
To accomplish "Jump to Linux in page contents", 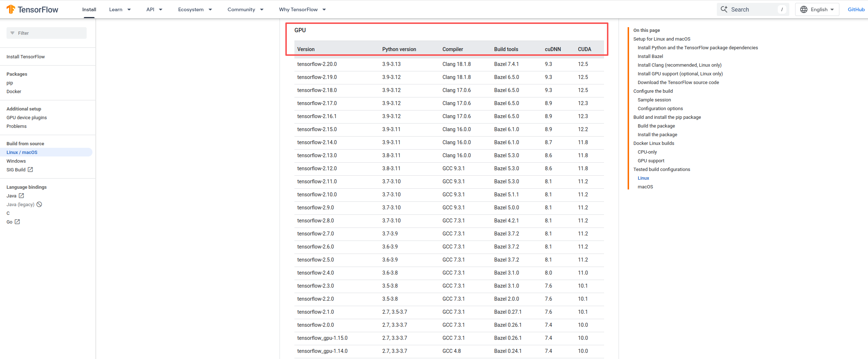I will click(x=643, y=178).
